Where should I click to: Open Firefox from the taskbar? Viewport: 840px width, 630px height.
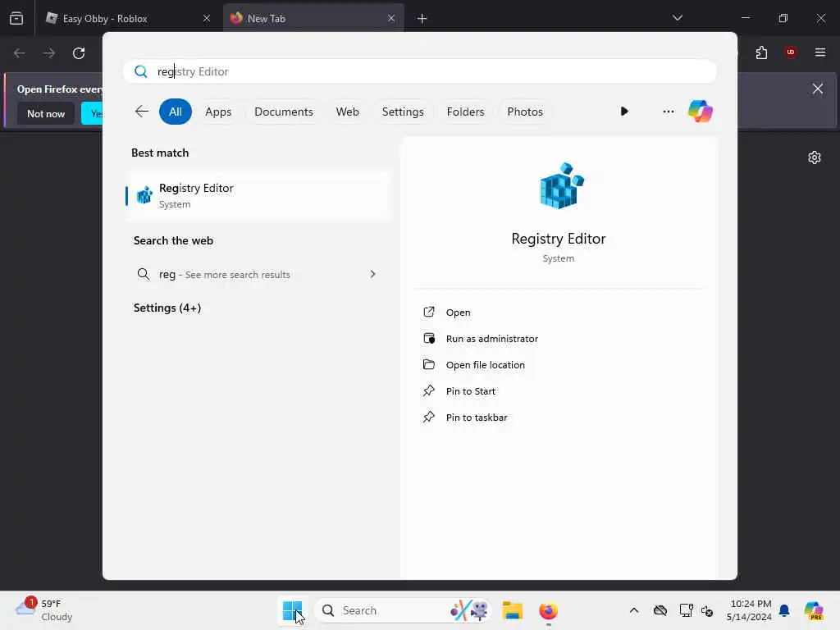click(x=548, y=610)
